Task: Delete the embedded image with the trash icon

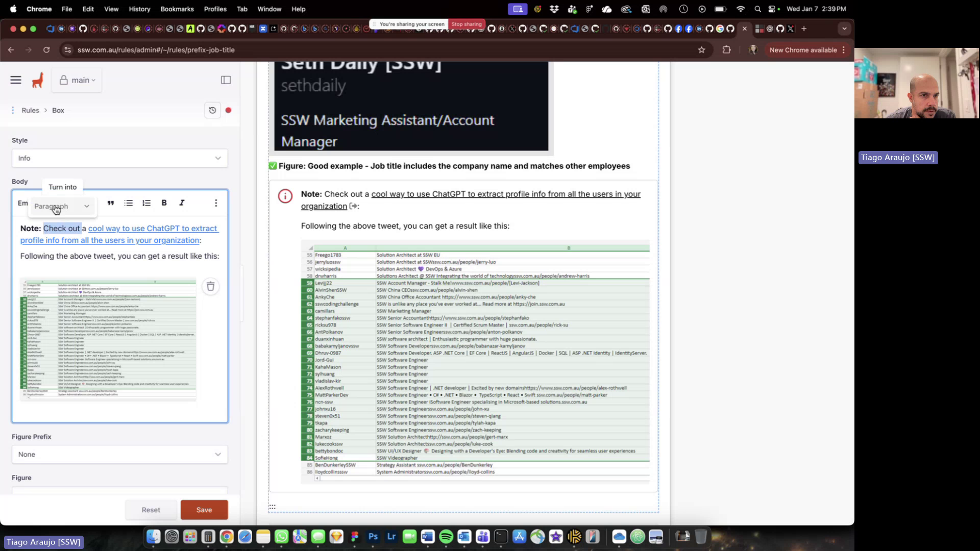Action: pos(210,286)
